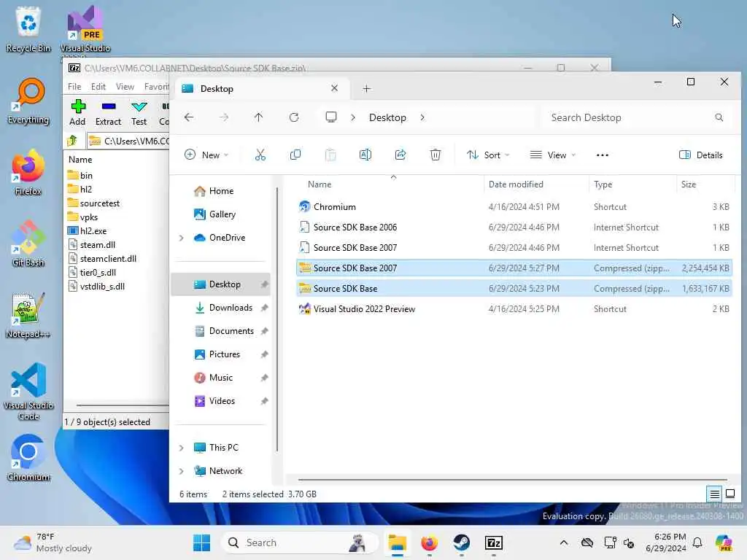Open 7-Zip from the taskbar
Screen dimensions: 747x560
point(494,542)
